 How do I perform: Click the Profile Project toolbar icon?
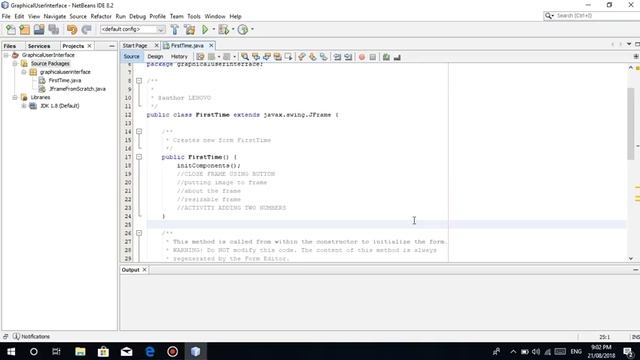point(243,29)
